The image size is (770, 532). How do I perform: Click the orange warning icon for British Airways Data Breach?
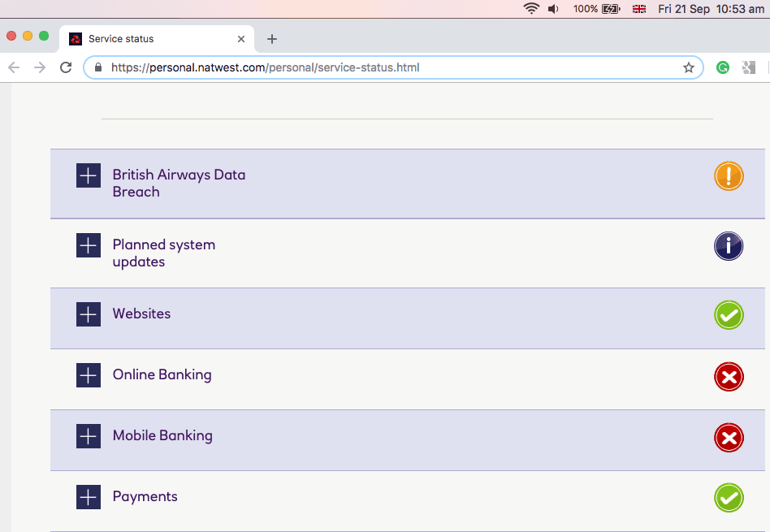point(729,176)
